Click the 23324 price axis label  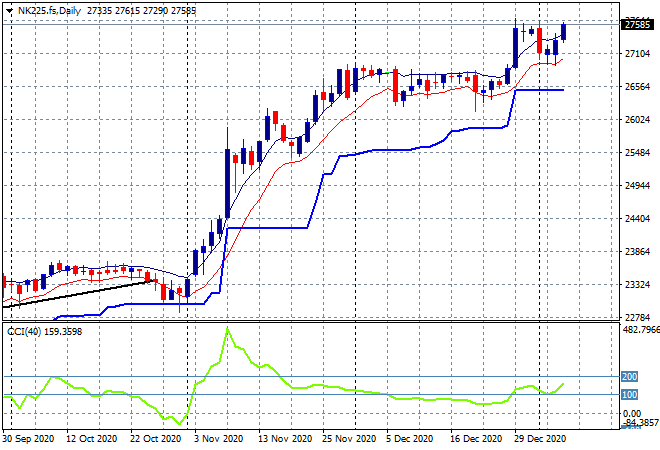point(638,285)
